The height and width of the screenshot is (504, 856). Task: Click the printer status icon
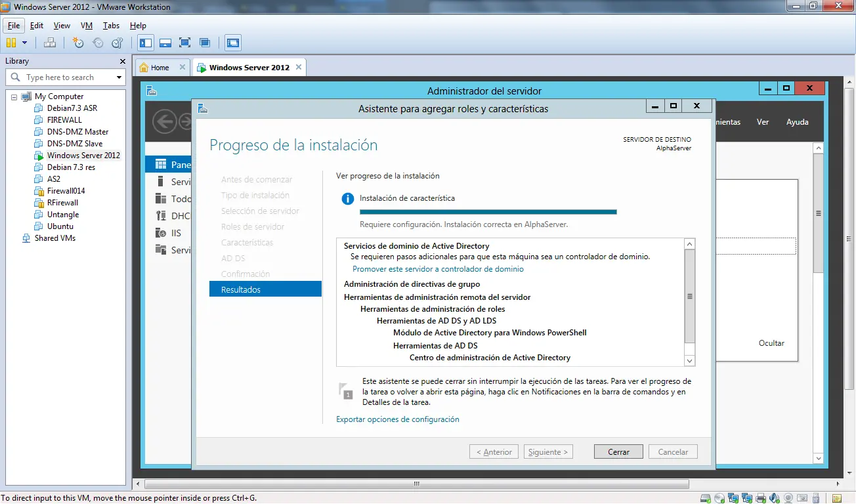pos(761,498)
